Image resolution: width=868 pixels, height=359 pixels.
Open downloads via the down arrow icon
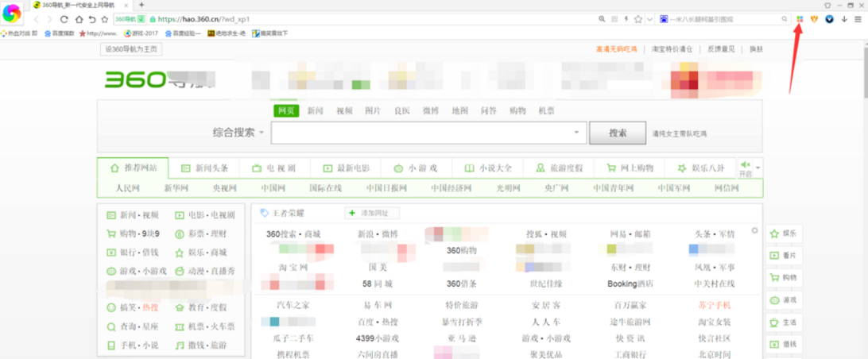[844, 19]
